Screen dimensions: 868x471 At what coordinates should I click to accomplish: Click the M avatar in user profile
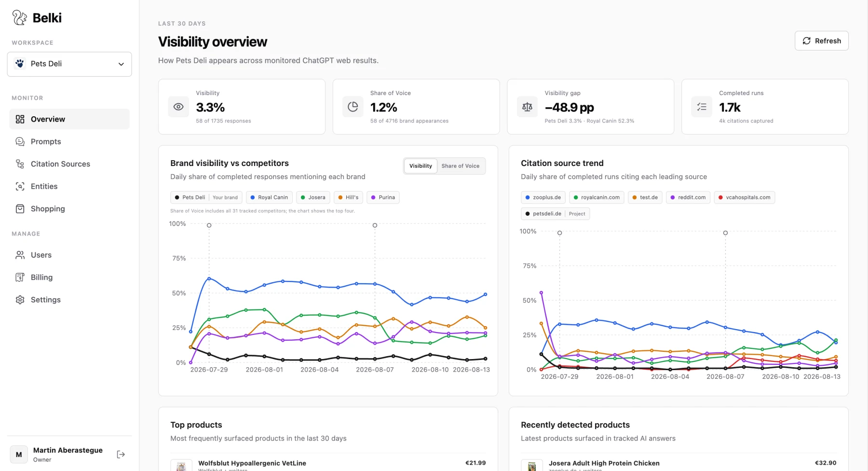19,454
